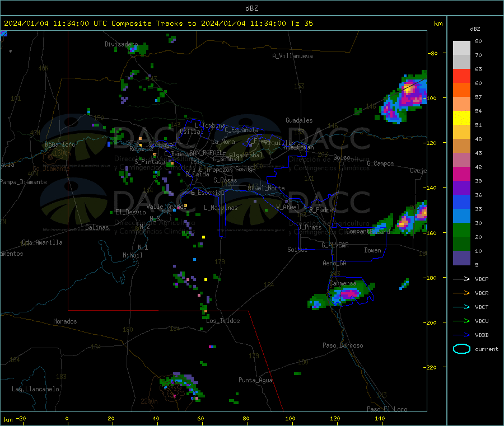This screenshot has height=426, width=504.
Task: Click the 'Morados' map label
Action: [65, 321]
